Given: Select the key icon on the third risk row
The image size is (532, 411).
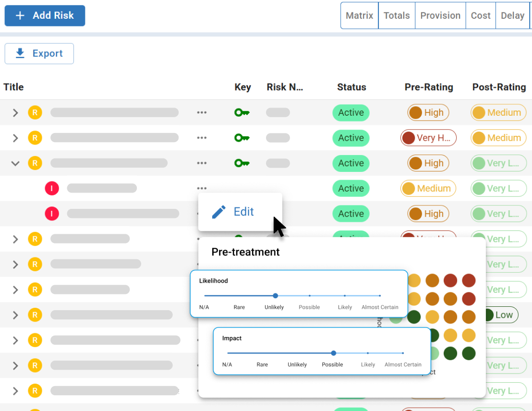Looking at the screenshot, I should tap(242, 163).
